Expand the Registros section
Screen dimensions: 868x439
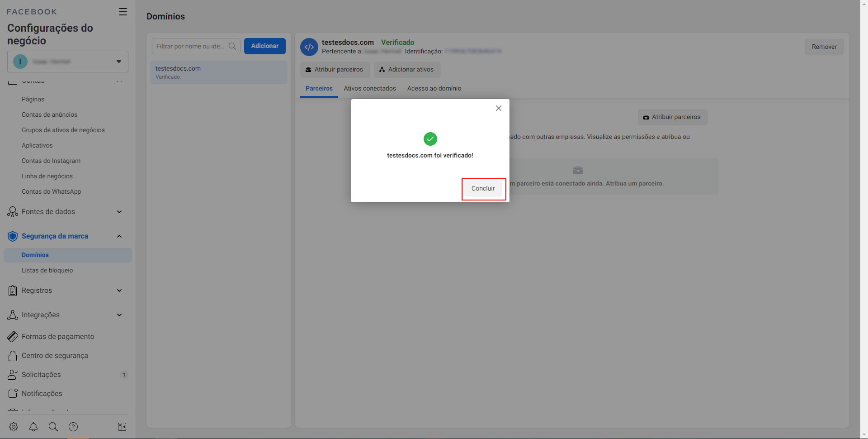click(119, 291)
